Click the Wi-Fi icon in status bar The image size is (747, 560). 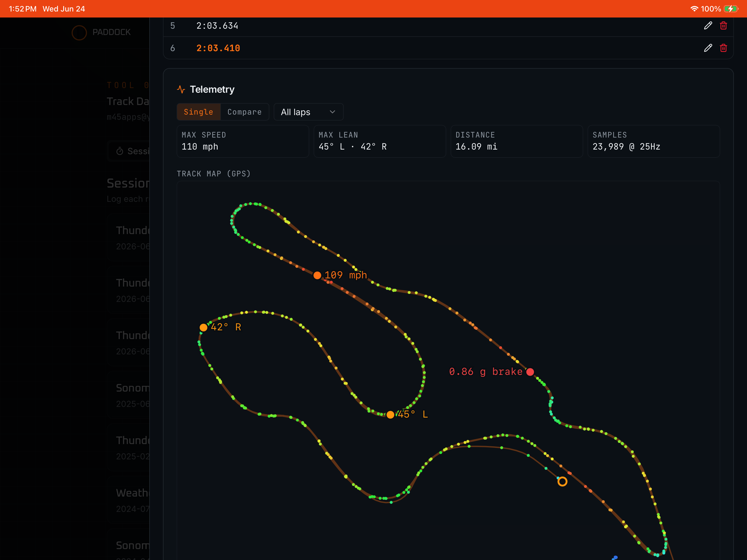(694, 9)
